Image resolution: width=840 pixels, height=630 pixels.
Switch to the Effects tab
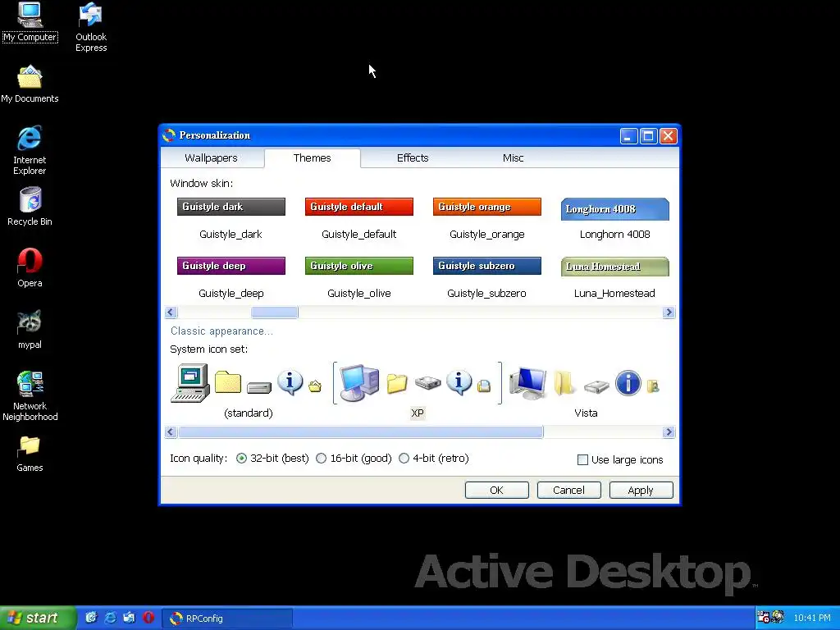click(413, 158)
